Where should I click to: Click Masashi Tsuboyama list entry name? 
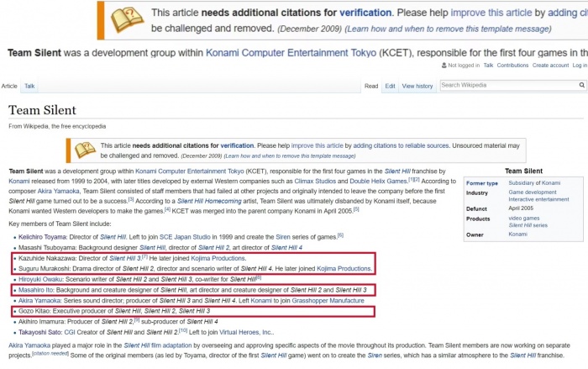coord(47,248)
